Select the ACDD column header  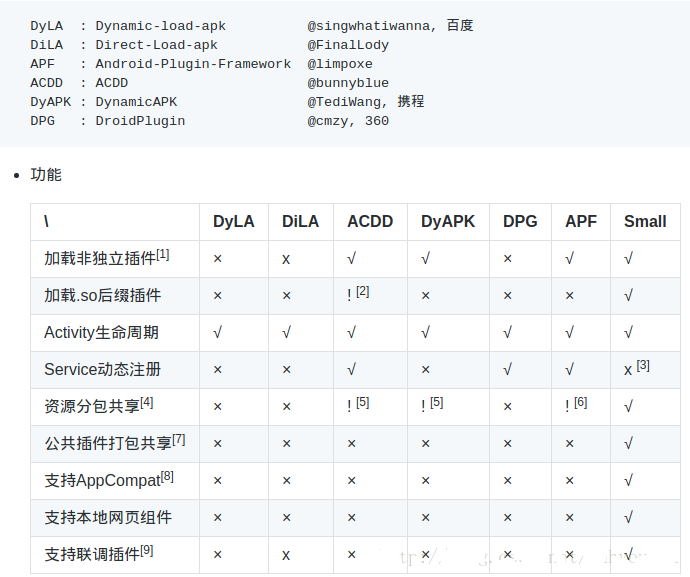click(x=370, y=222)
